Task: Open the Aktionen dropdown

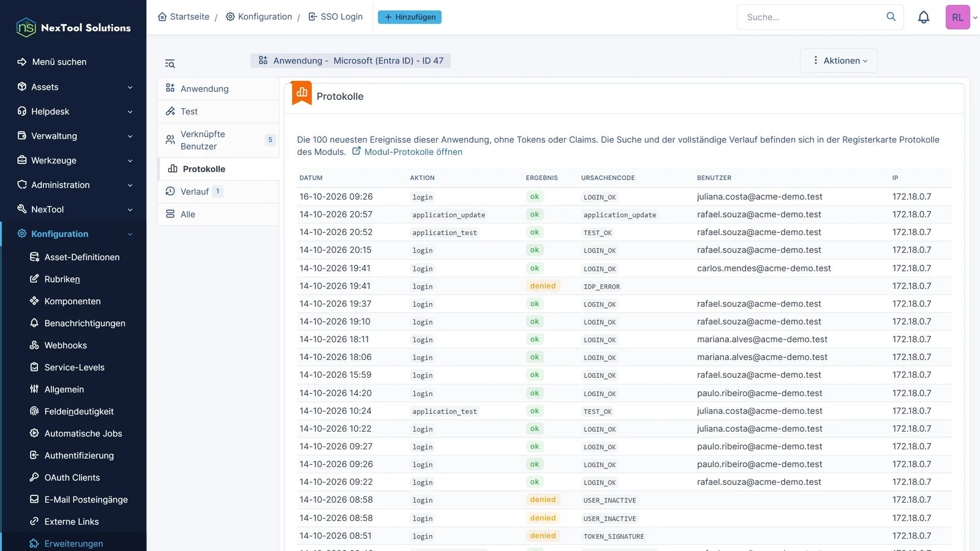Action: [x=839, y=61]
